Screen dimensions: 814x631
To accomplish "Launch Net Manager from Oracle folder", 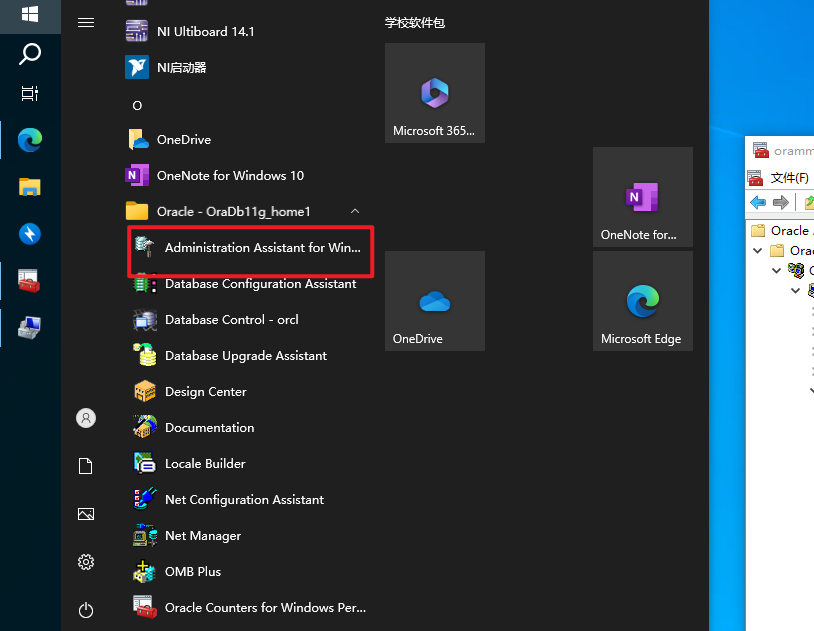I will pos(202,536).
